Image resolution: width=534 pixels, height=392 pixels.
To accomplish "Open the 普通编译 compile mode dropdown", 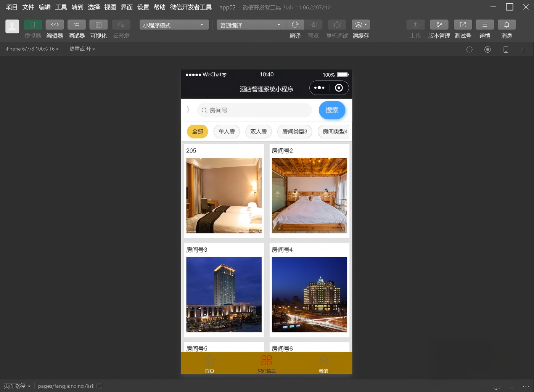I will click(x=251, y=25).
